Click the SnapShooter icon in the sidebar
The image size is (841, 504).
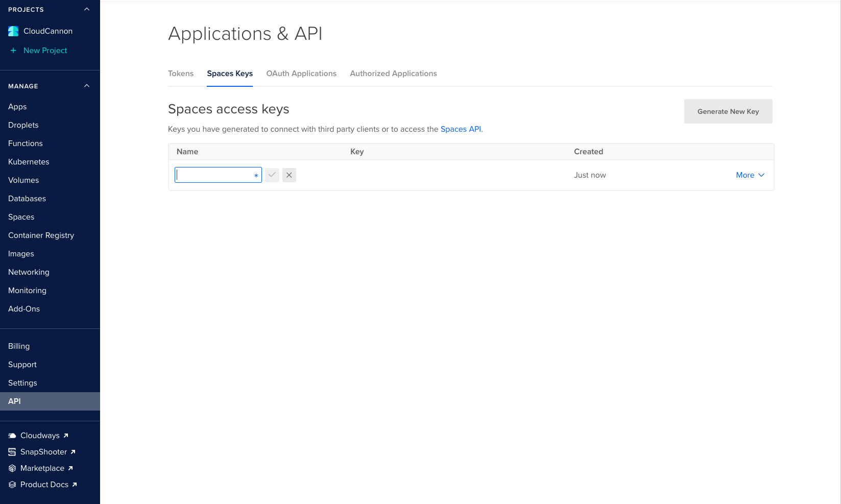pyautogui.click(x=11, y=451)
